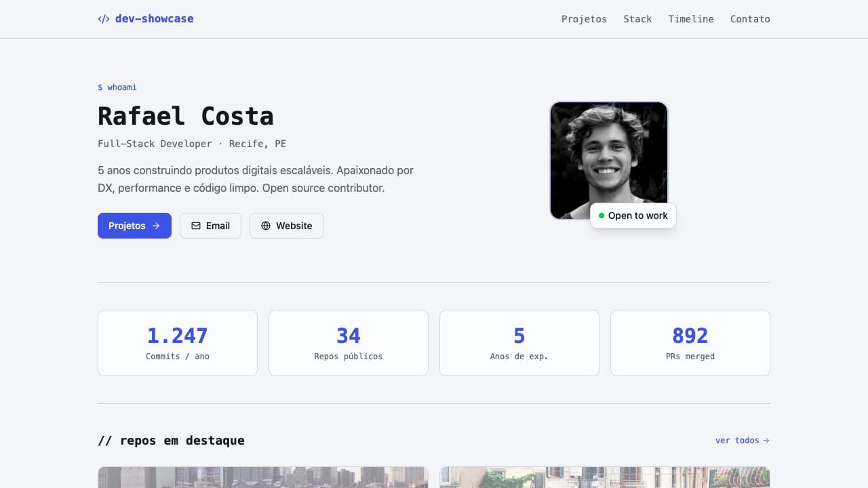The width and height of the screenshot is (868, 488).
Task: Click the code brackets logo icon
Action: 104,19
